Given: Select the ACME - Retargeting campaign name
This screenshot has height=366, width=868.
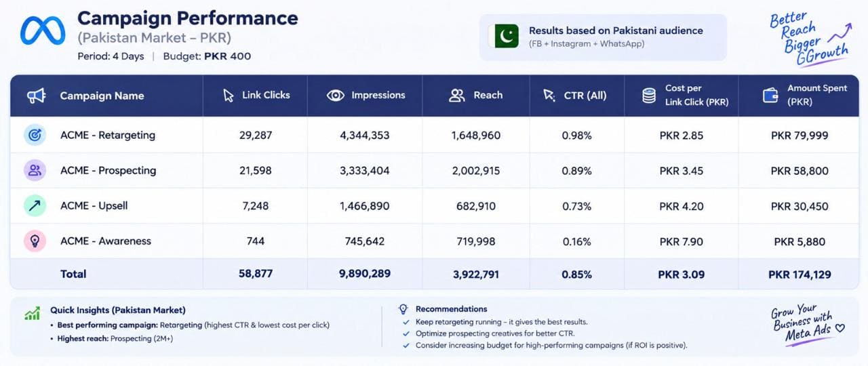Looking at the screenshot, I should click(108, 136).
